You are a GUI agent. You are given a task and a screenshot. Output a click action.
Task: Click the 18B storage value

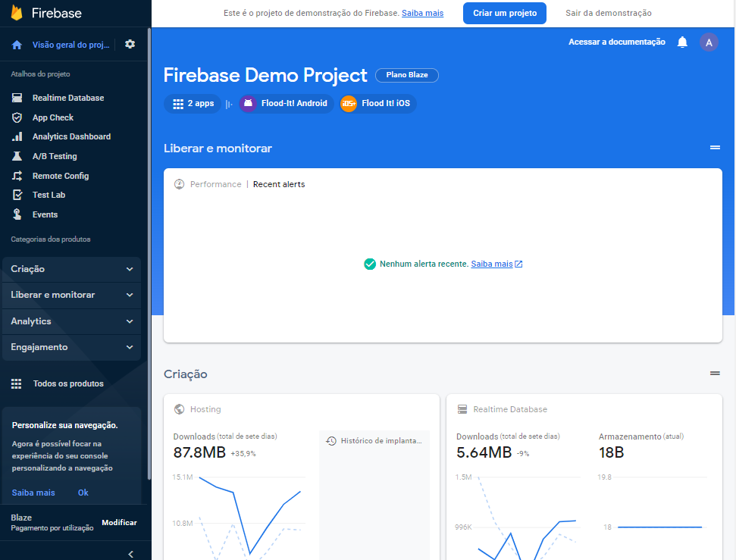(611, 452)
